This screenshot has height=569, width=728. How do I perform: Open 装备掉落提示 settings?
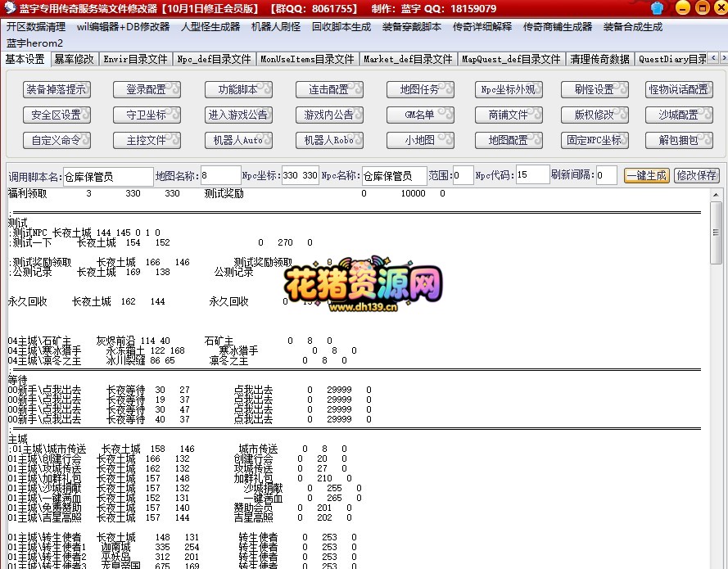pos(57,89)
